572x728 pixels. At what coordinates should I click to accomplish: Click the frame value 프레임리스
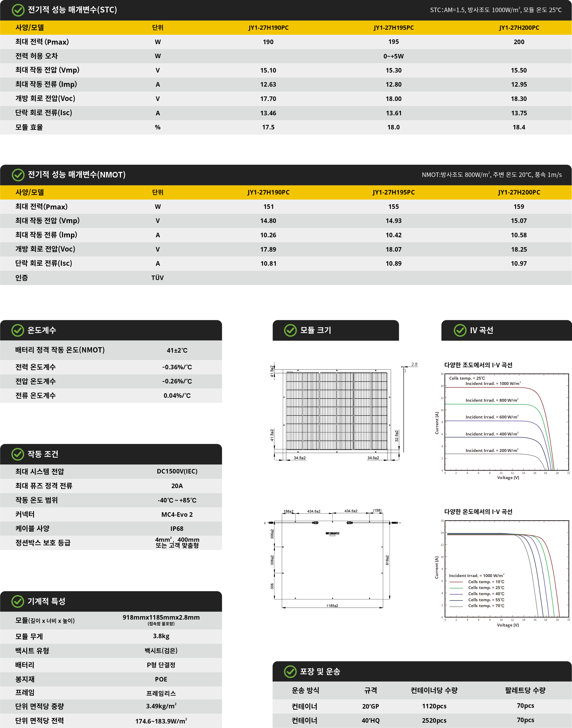(x=161, y=693)
